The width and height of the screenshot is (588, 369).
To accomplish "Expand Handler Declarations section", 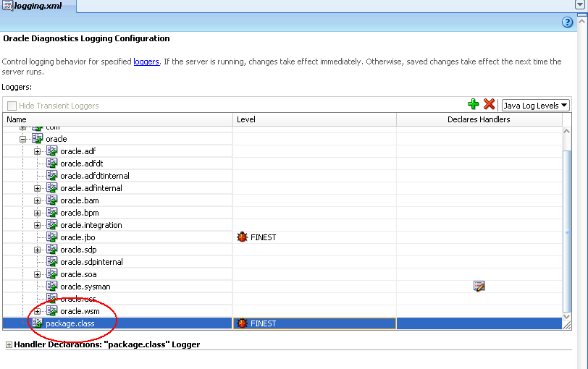I will pos(9,344).
